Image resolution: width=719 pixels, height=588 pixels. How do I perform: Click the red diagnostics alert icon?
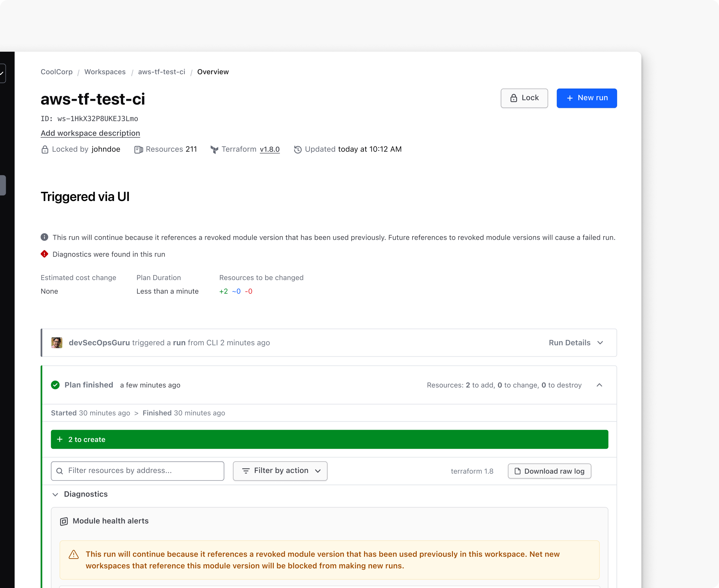point(44,254)
